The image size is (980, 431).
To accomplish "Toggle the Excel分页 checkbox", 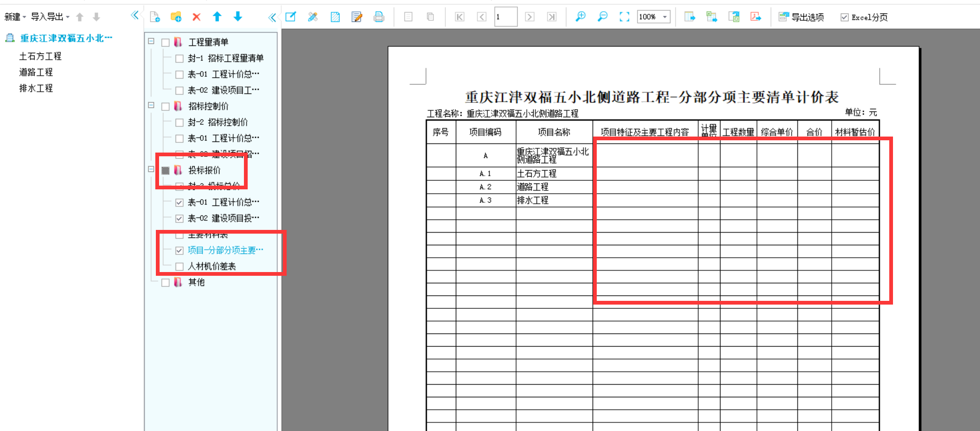I will coord(844,18).
